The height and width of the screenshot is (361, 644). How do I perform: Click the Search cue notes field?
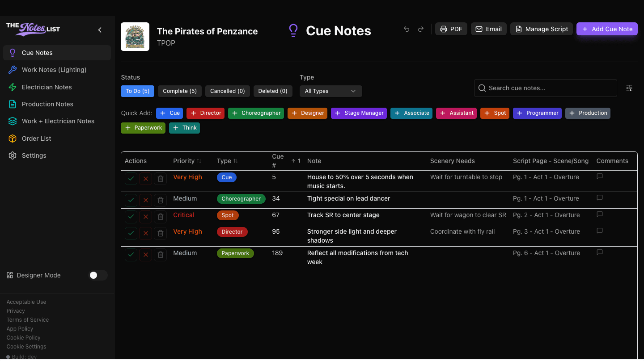point(546,88)
